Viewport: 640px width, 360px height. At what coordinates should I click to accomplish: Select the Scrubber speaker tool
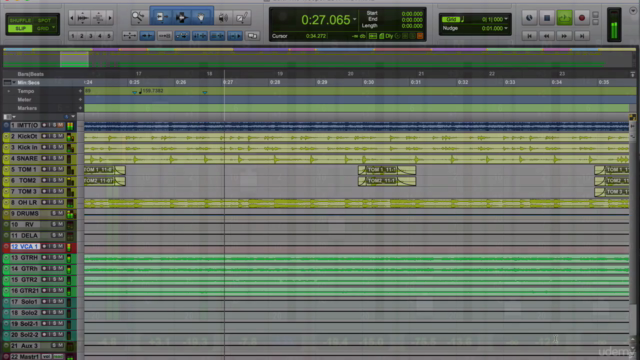[x=223, y=18]
